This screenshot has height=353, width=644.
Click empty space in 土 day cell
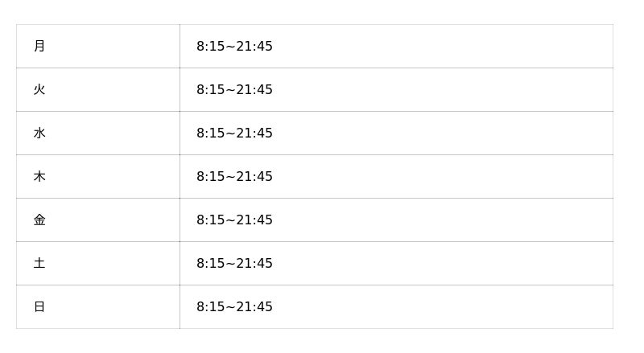[x=113, y=264]
